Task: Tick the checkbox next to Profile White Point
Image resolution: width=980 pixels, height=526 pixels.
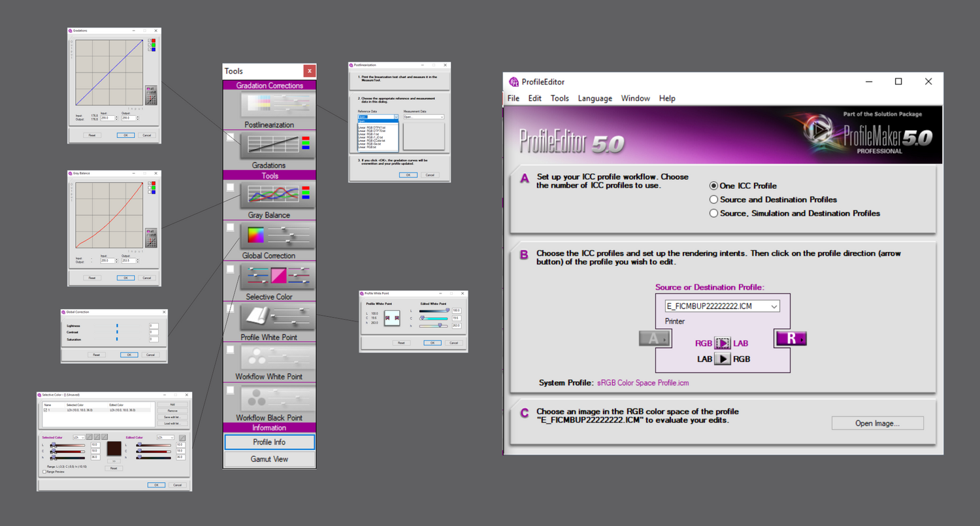Action: (231, 309)
